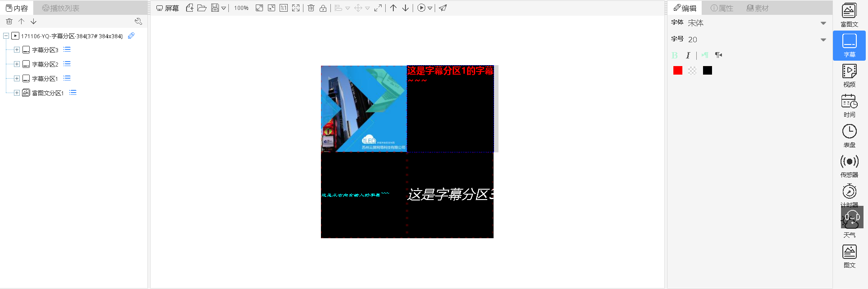Click the move/position cross icon

click(358, 8)
